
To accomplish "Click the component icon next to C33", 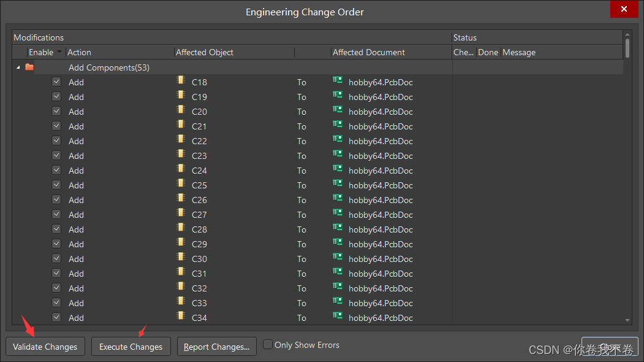I will pyautogui.click(x=180, y=301).
